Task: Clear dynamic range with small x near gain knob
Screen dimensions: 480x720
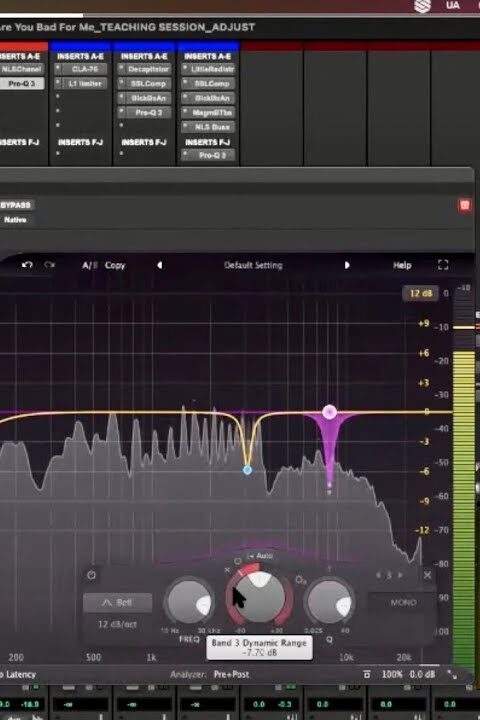Action: (x=227, y=570)
